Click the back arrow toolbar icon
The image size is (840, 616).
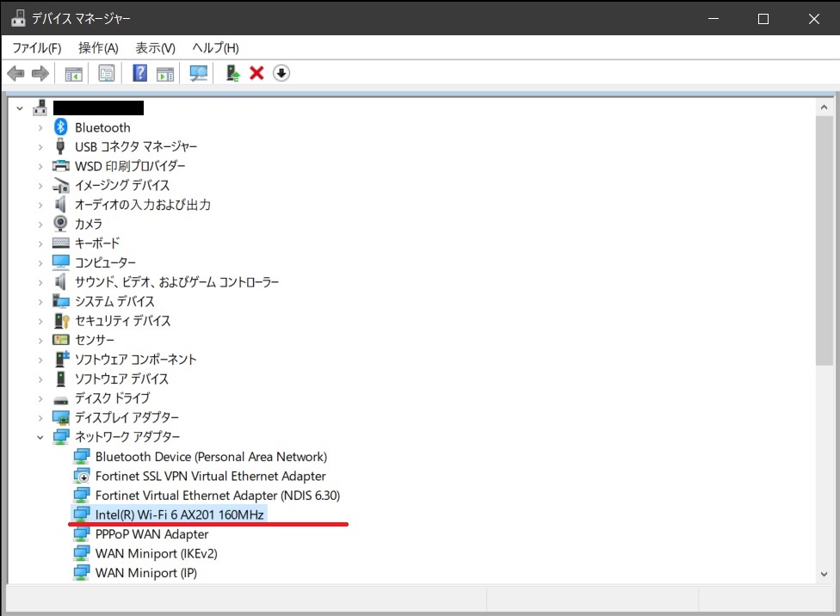coord(15,74)
